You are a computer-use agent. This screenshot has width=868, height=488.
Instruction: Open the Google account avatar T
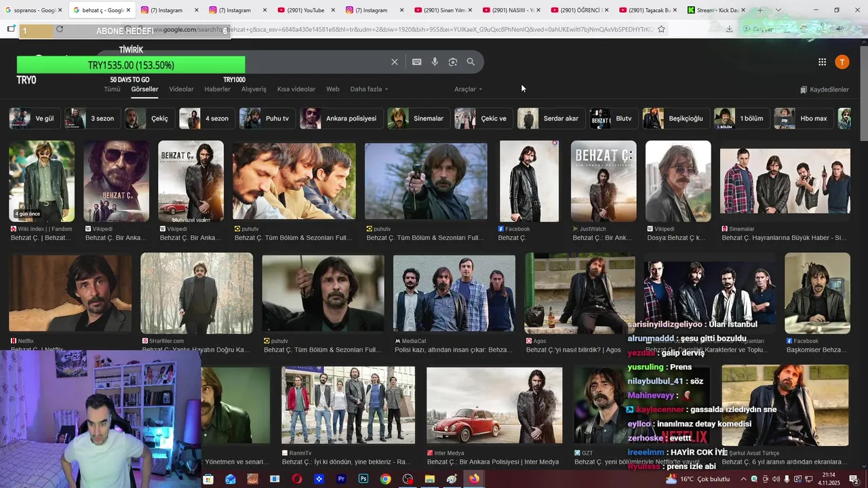click(x=842, y=62)
